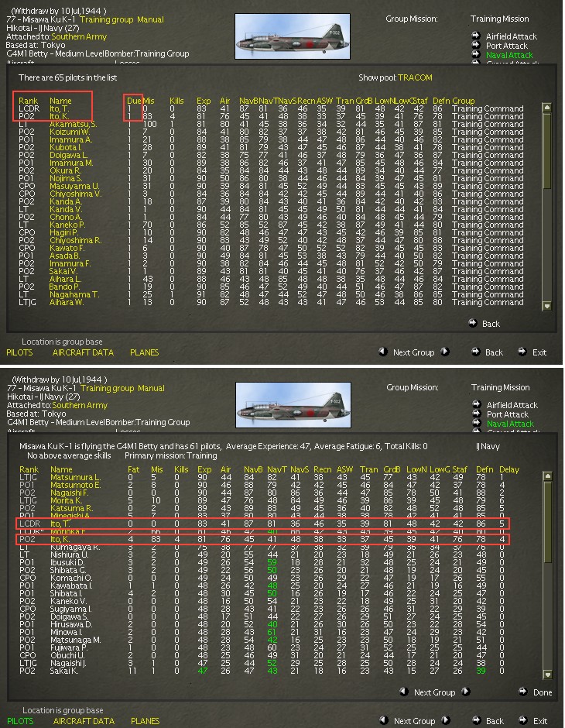Click the arrow icon beside Airfield Attack, upper screen

475,36
